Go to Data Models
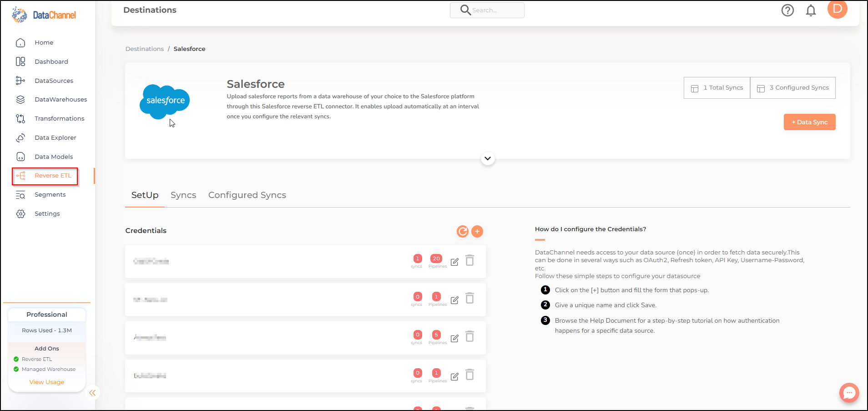This screenshot has height=411, width=868. (x=54, y=157)
